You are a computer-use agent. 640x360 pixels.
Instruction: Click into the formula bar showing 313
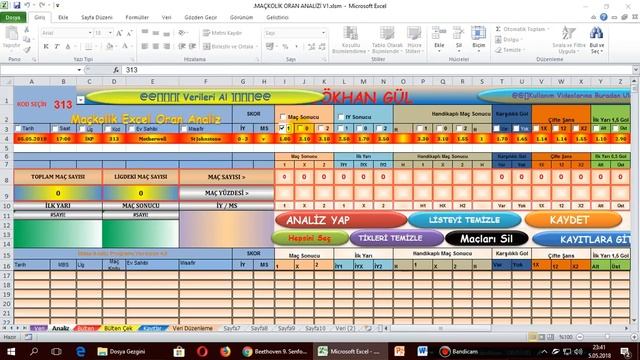pos(376,70)
